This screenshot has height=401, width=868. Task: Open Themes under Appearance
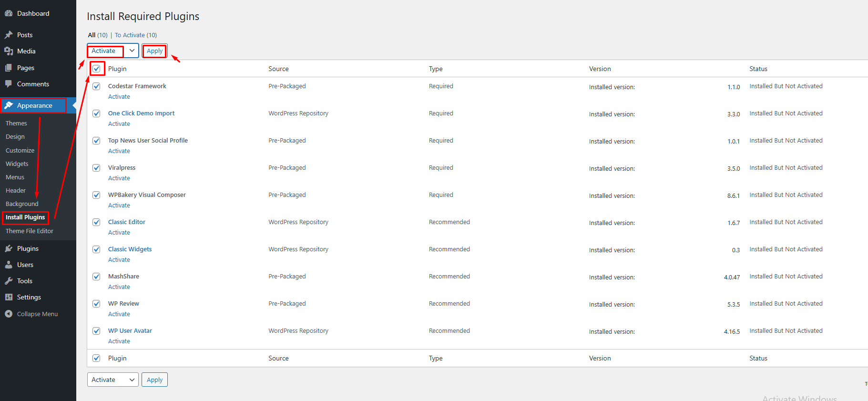pos(16,123)
